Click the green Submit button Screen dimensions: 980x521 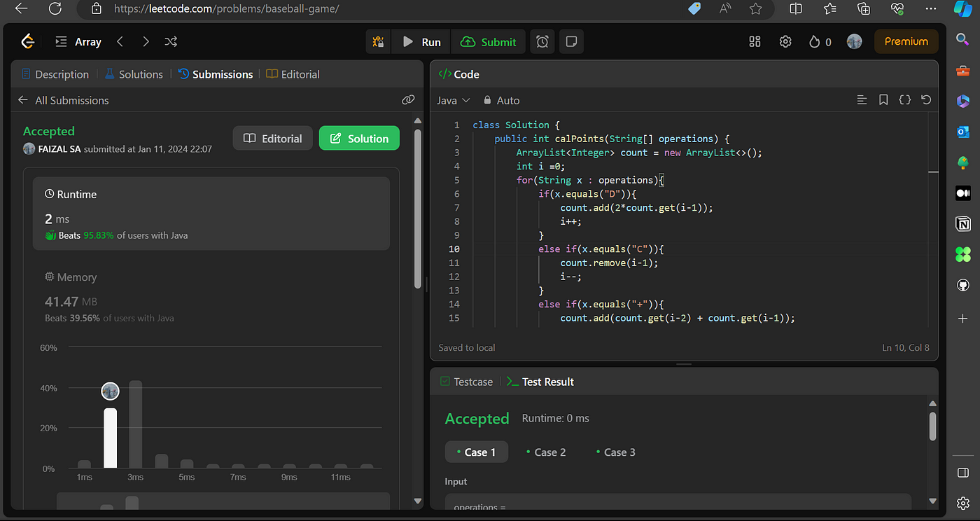click(x=489, y=42)
